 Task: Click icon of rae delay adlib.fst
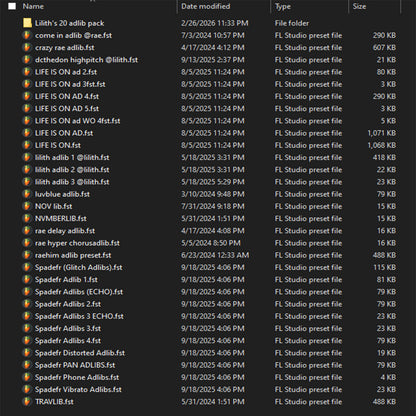[27, 231]
